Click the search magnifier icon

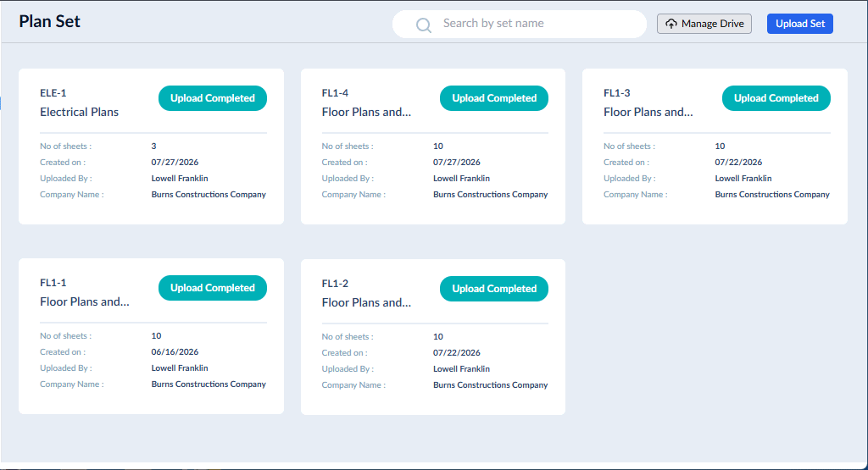424,25
